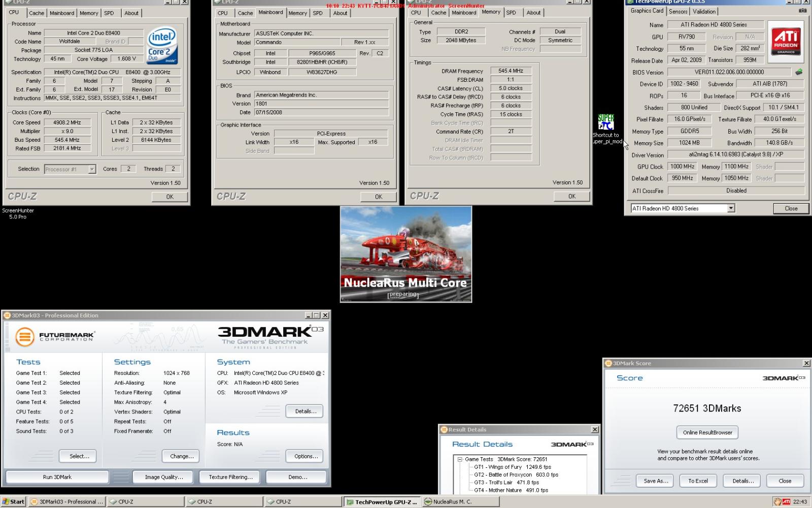Open the Cache tab in first CPU-Z window

tap(37, 13)
